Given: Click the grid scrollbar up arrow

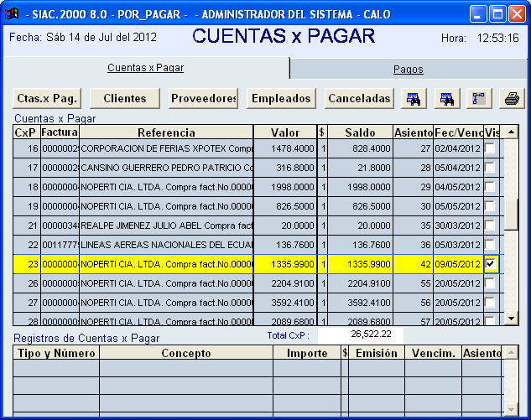Looking at the screenshot, I should [510, 132].
